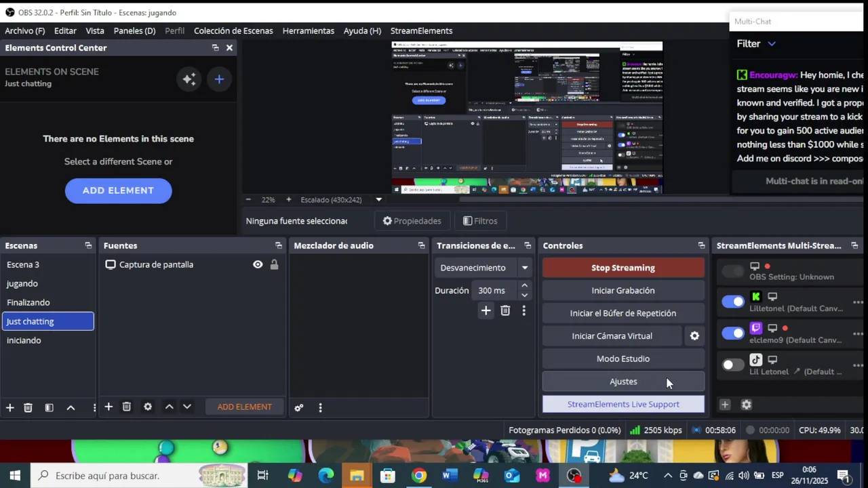Click Iniciar Grabación
Image resolution: width=868 pixels, height=488 pixels.
pos(623,290)
